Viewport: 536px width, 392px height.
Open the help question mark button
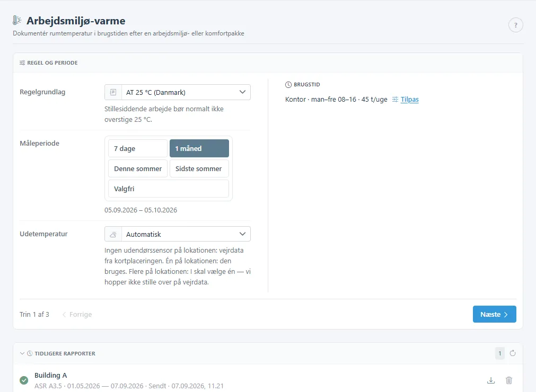(x=515, y=25)
